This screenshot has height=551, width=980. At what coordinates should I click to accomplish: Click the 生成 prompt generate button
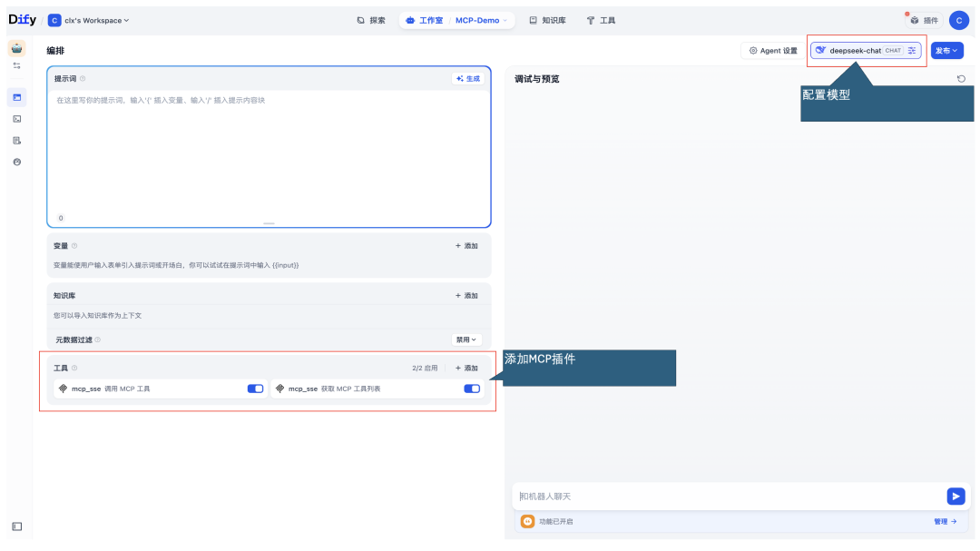468,79
